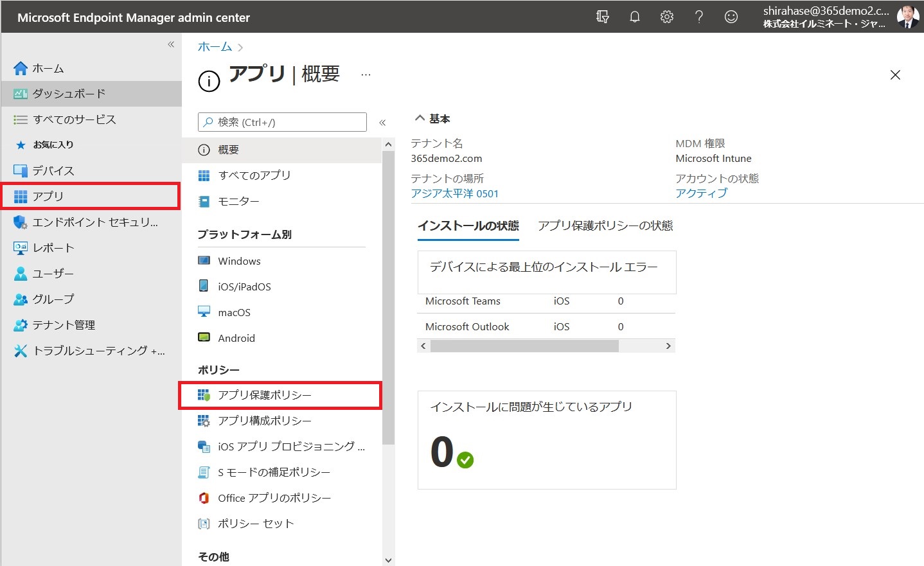
Task: Click the blade menu scroll down arrow
Action: click(x=388, y=560)
